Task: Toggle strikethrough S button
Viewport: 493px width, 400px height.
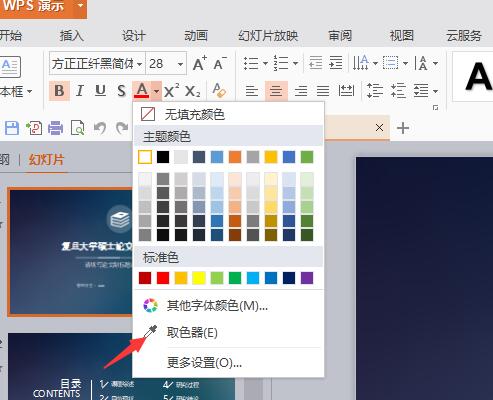Action: click(x=121, y=91)
